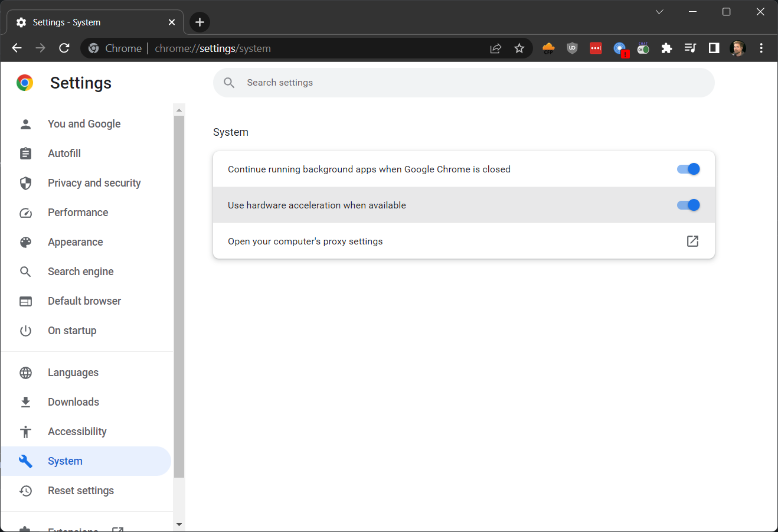Screen dimensions: 778x532
Task: Click the reload page icon
Action: coord(64,48)
